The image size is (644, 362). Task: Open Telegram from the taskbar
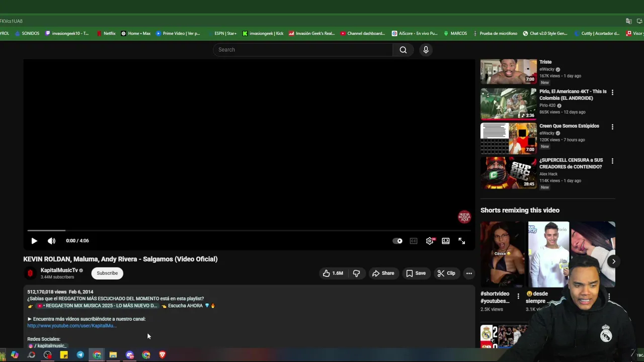click(x=80, y=355)
